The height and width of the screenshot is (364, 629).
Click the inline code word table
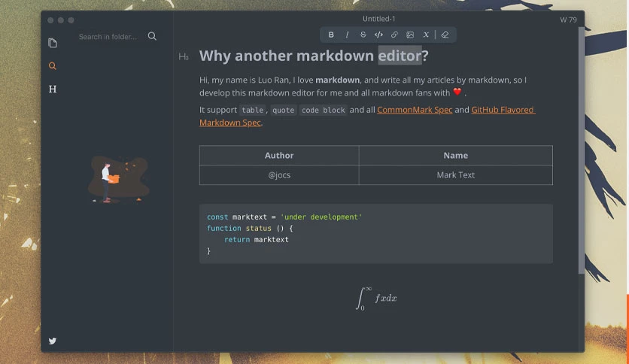[252, 111]
